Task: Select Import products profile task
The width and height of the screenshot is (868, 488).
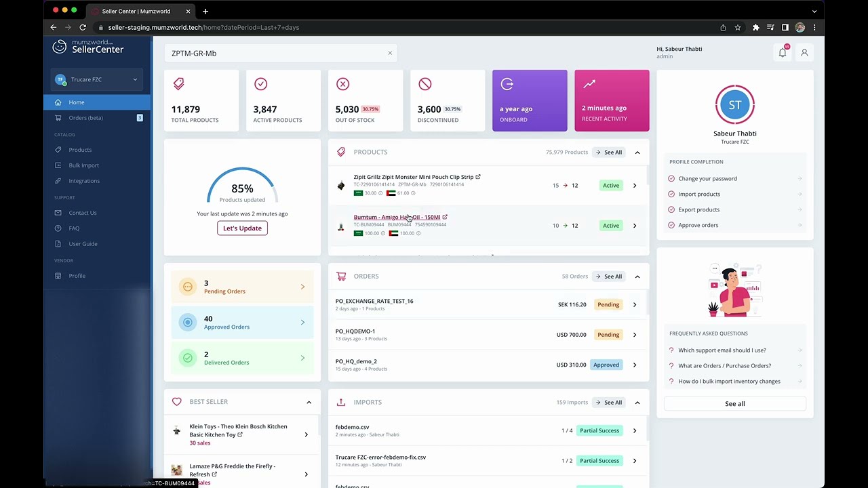Action: (735, 195)
